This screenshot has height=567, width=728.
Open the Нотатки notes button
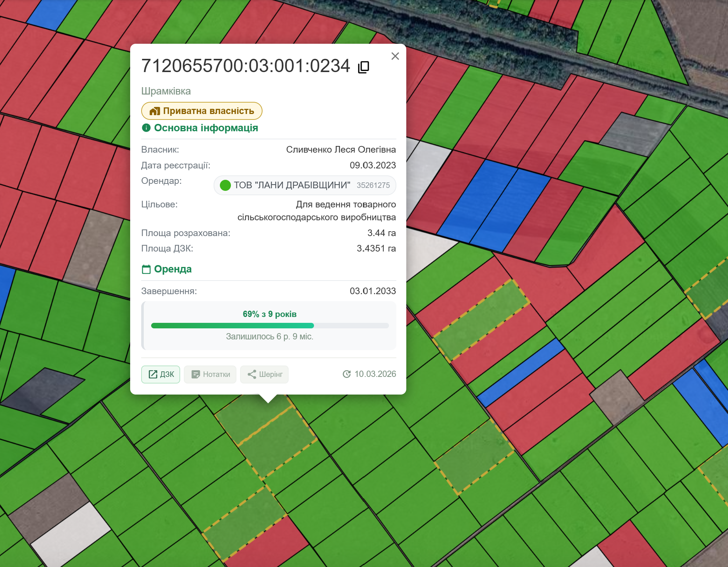click(x=210, y=374)
